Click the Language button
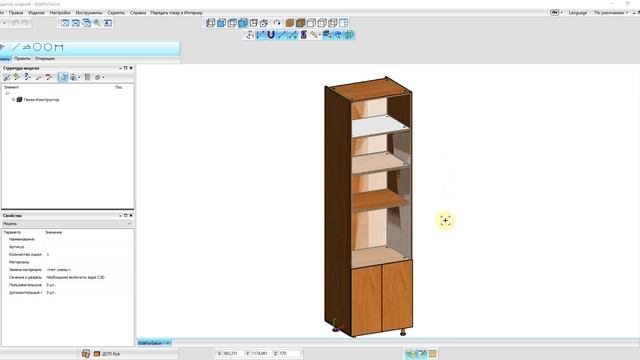The width and height of the screenshot is (640, 360). pos(578,13)
